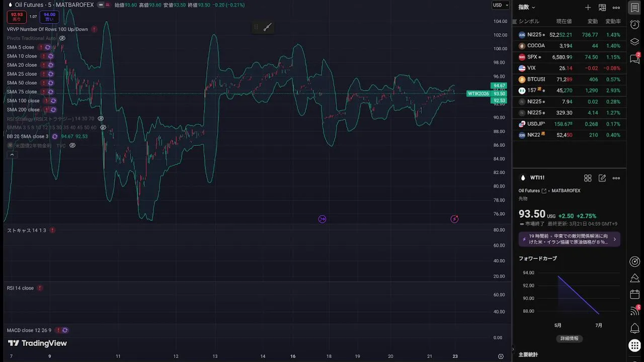Viewport: 644px width, 362px height.
Task: Click the red 92.93 sell button
Action: tap(17, 17)
